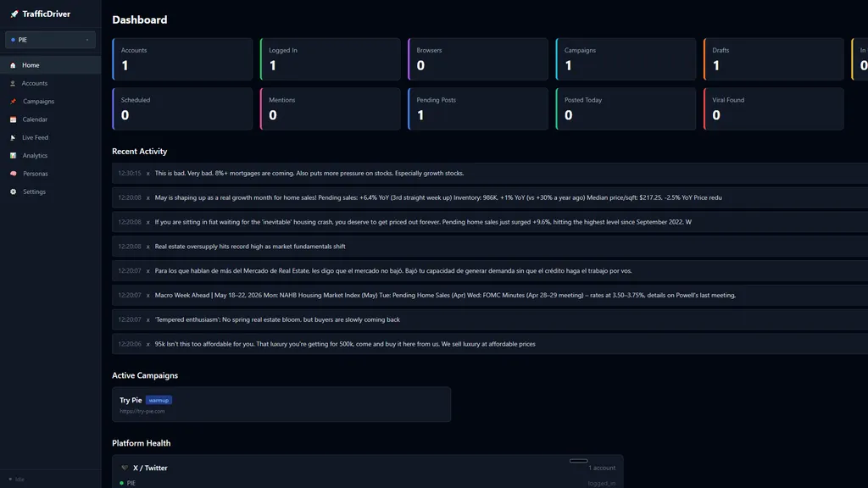Screen dimensions: 868x488
Task: Click the Scheduled stat card
Action: [182, 109]
